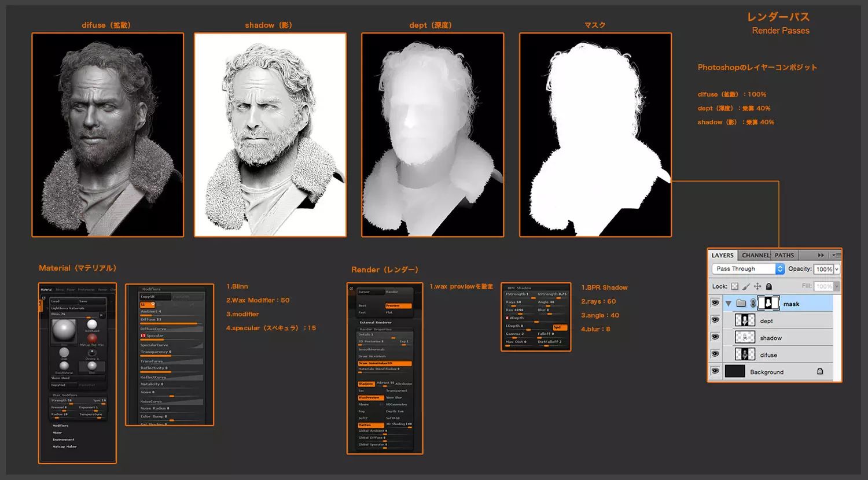This screenshot has width=868, height=480.
Task: Hide the Background layer
Action: coord(715,371)
